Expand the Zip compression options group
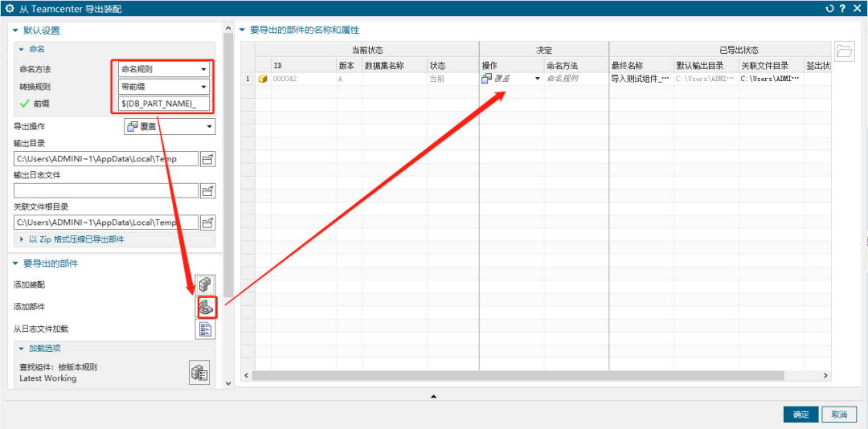The image size is (868, 429). [23, 239]
